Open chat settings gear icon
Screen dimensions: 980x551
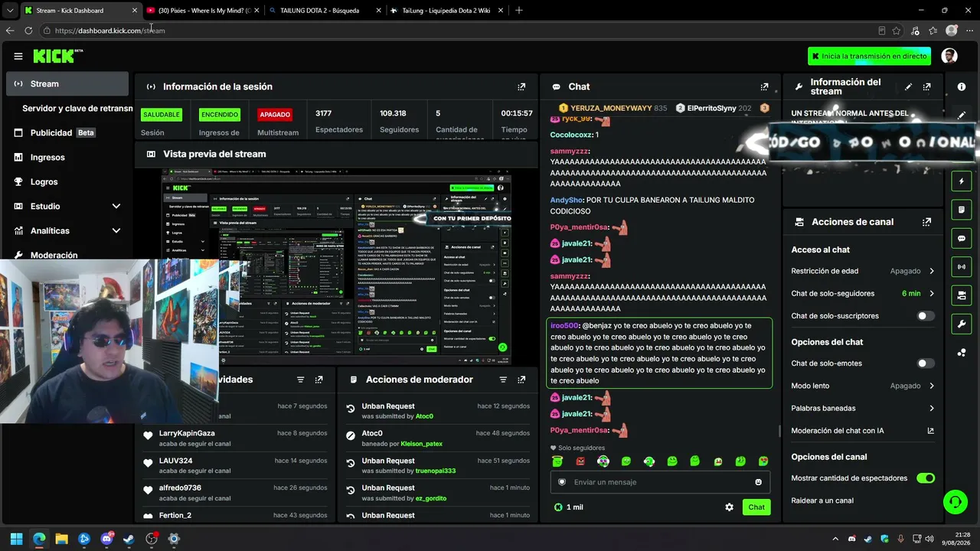(x=729, y=507)
